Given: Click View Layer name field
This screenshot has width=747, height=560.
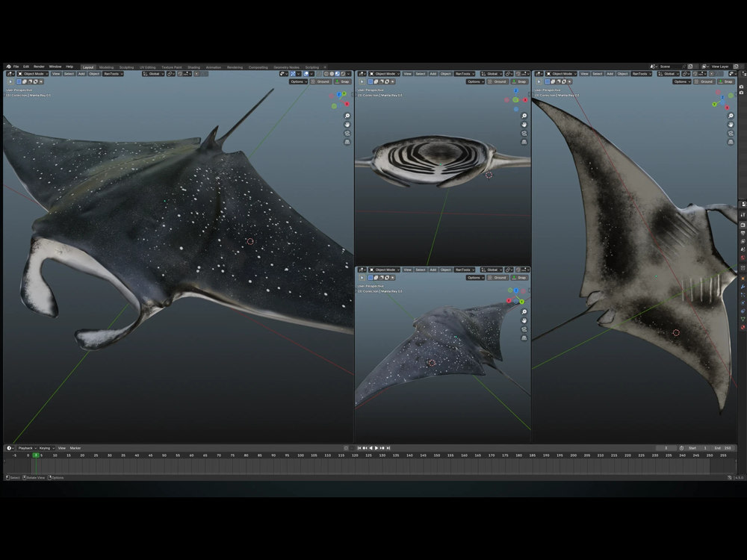Looking at the screenshot, I should pos(721,66).
